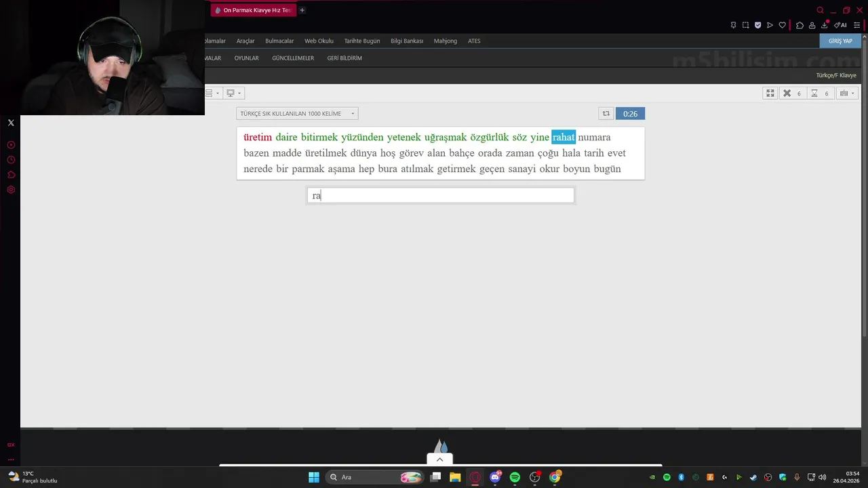Click the send flow arrow icon
868x488 pixels.
[770, 25]
